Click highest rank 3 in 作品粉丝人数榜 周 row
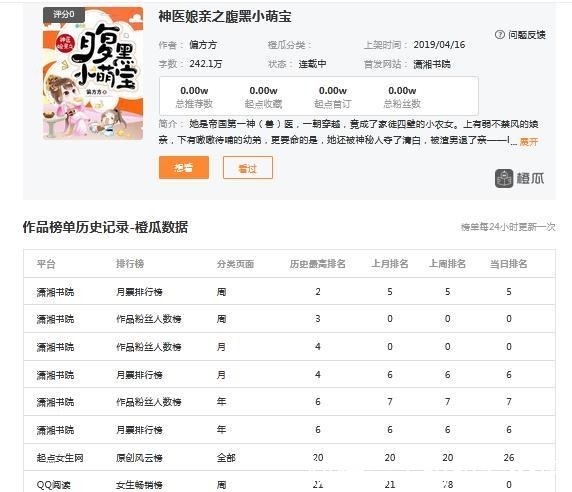The height and width of the screenshot is (492, 572). pyautogui.click(x=318, y=319)
